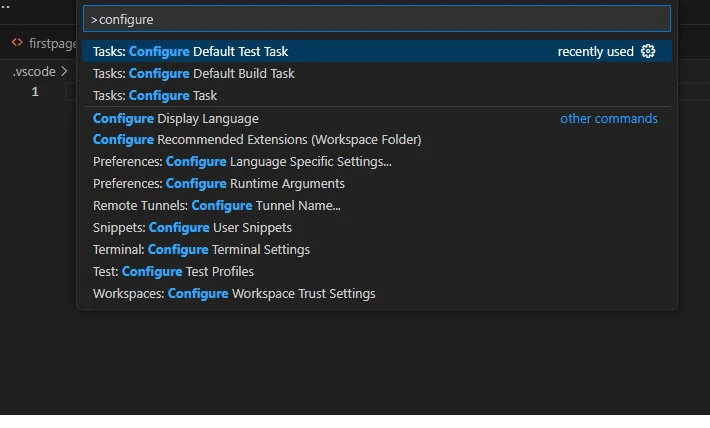Screen dimensions: 710x428
Task: Select Tasks: Configure Default Test Task
Action: (377, 51)
